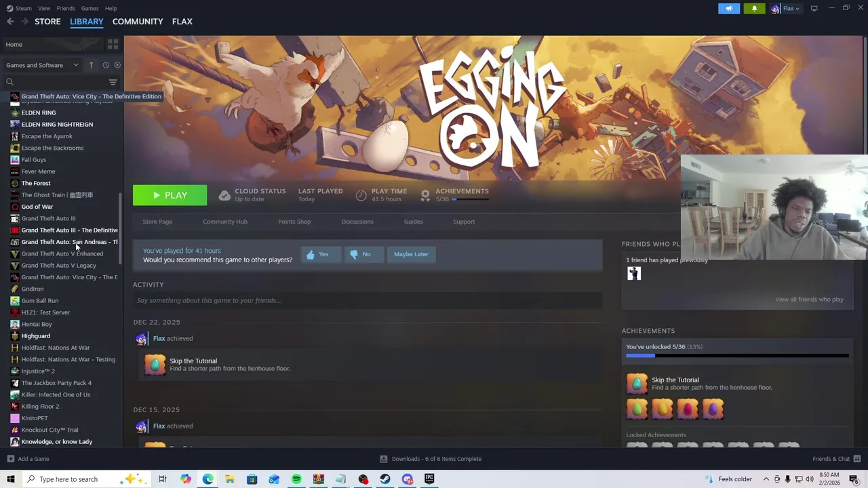Select Grand Theft Auto V Legacy
The width and height of the screenshot is (868, 488).
58,266
